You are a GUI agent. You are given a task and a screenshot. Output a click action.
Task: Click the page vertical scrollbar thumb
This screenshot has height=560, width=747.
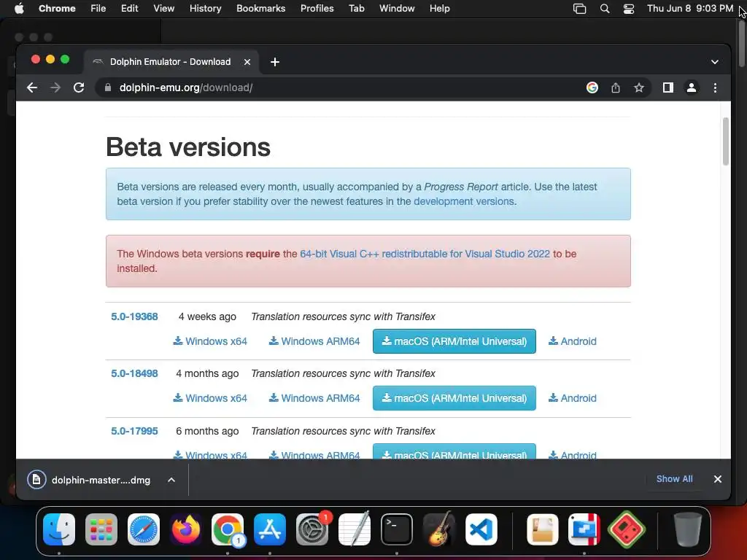(x=726, y=141)
